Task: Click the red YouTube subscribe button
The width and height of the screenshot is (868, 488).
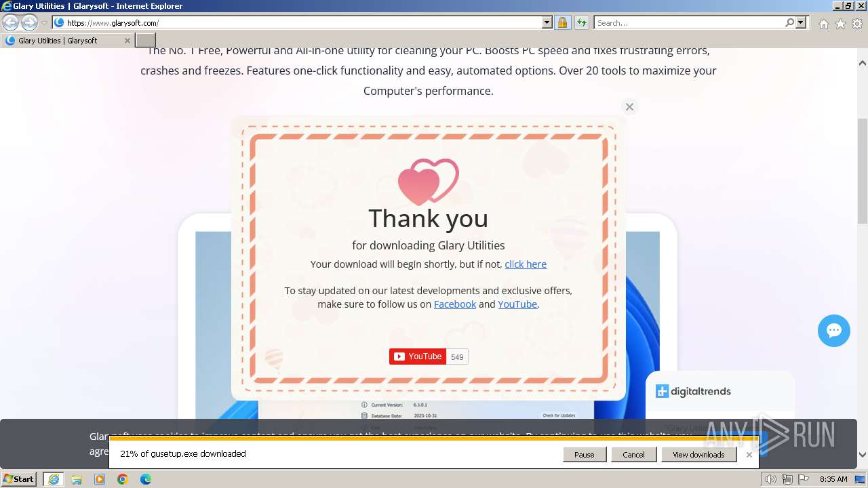Action: (418, 357)
